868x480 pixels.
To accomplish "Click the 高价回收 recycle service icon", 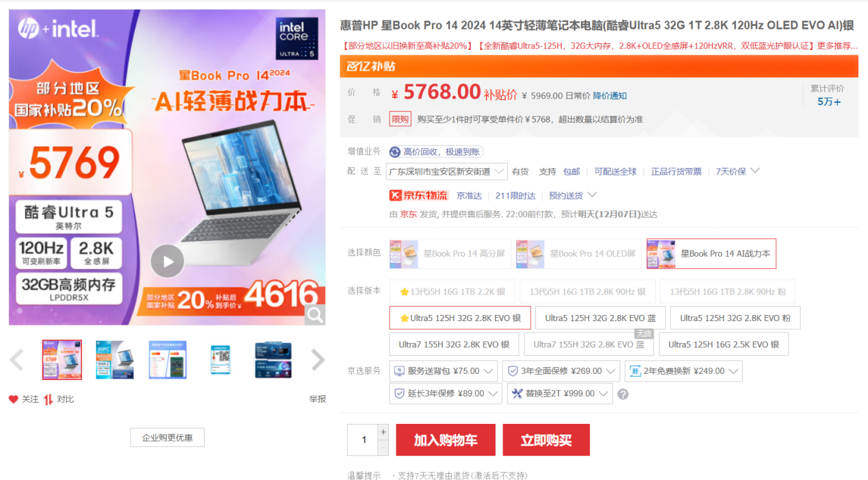I will coord(395,152).
